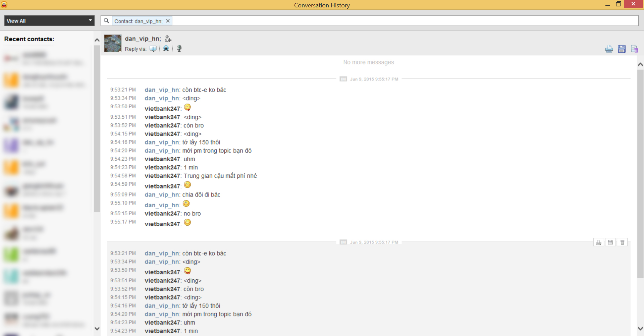The image size is (644, 336).
Task: Open the View All filter dropdown
Action: click(x=49, y=21)
